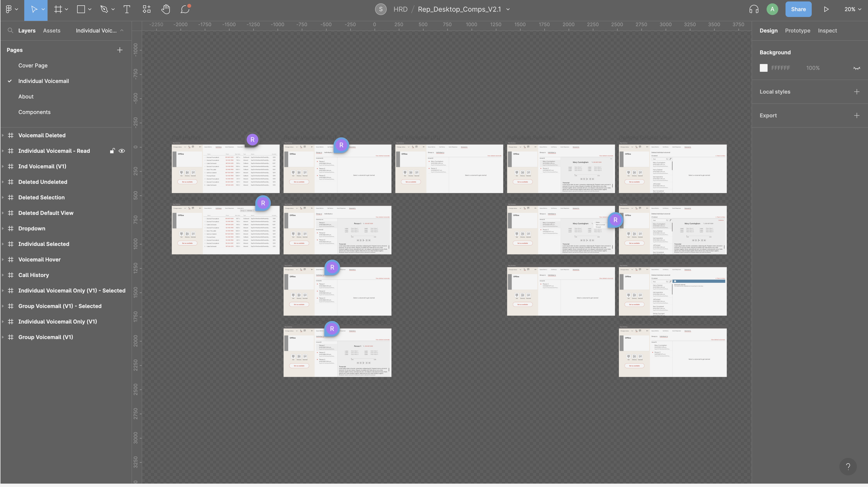Open the Resources components tool

147,9
